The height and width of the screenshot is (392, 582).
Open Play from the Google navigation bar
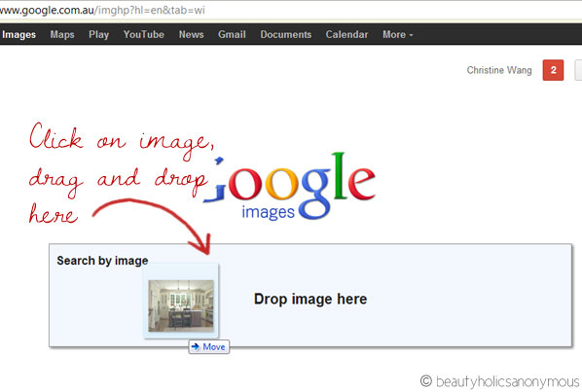click(x=98, y=34)
